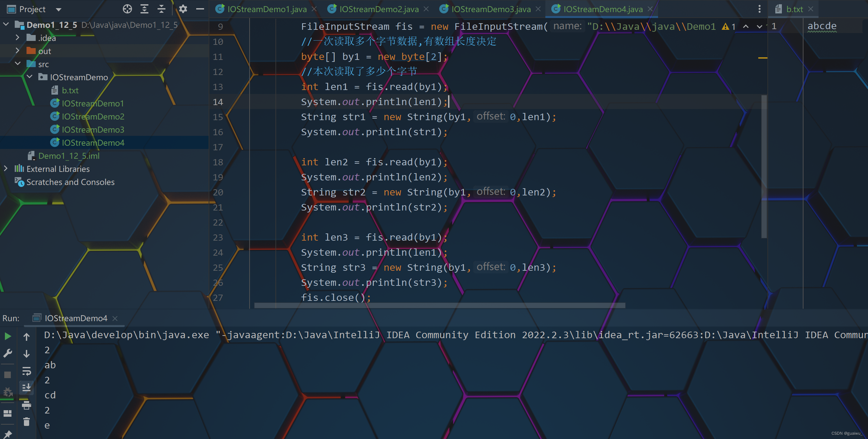Screen dimensions: 868x439
Task: Hide the Project tool window
Action: point(200,9)
